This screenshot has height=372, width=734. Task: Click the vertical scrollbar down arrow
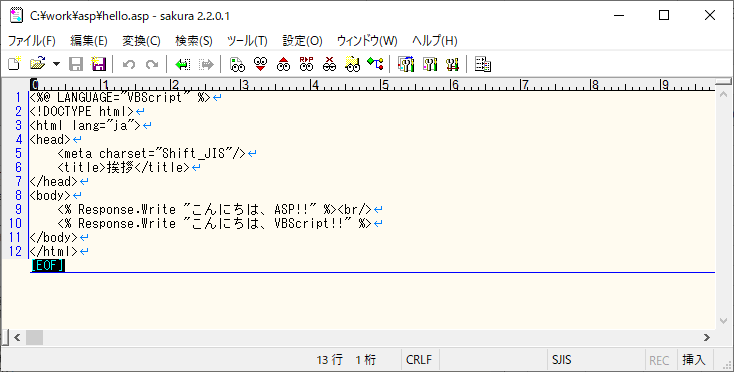[x=723, y=321]
